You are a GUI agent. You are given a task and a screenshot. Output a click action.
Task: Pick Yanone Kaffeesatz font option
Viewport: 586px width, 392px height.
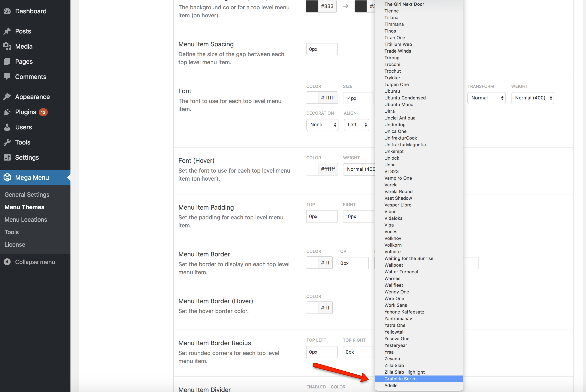click(404, 312)
